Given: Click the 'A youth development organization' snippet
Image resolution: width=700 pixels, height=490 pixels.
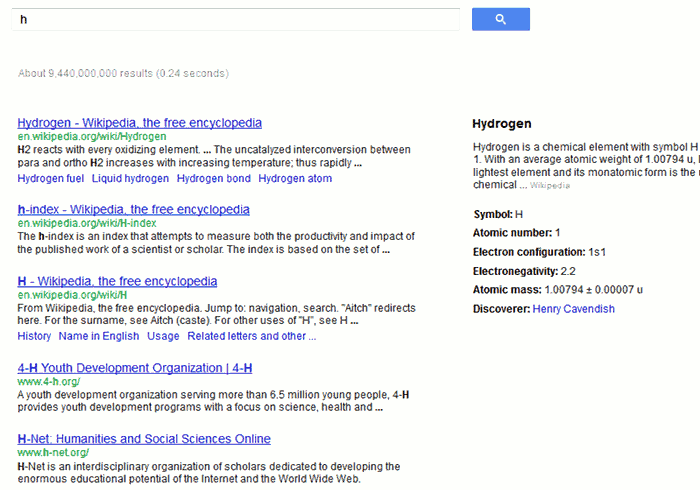Looking at the screenshot, I should click(213, 401).
